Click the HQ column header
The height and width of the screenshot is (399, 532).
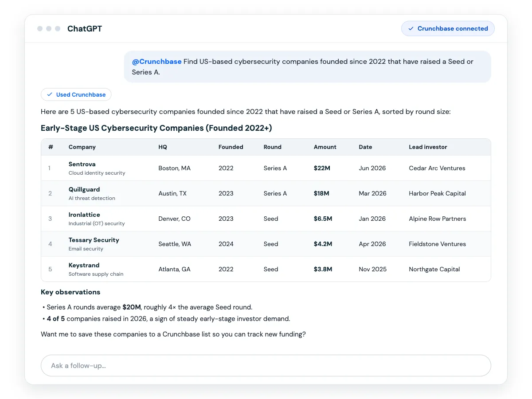pyautogui.click(x=163, y=147)
